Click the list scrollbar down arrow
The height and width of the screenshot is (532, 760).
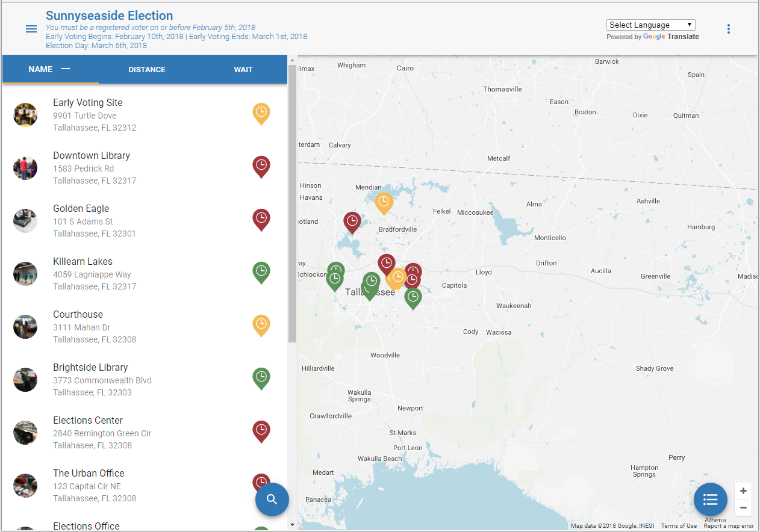coord(292,525)
